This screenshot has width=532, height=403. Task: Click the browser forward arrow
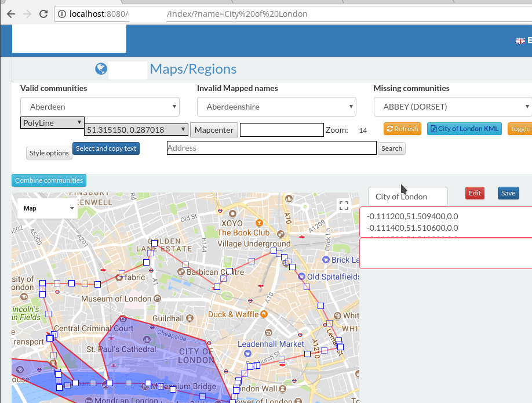tap(25, 14)
